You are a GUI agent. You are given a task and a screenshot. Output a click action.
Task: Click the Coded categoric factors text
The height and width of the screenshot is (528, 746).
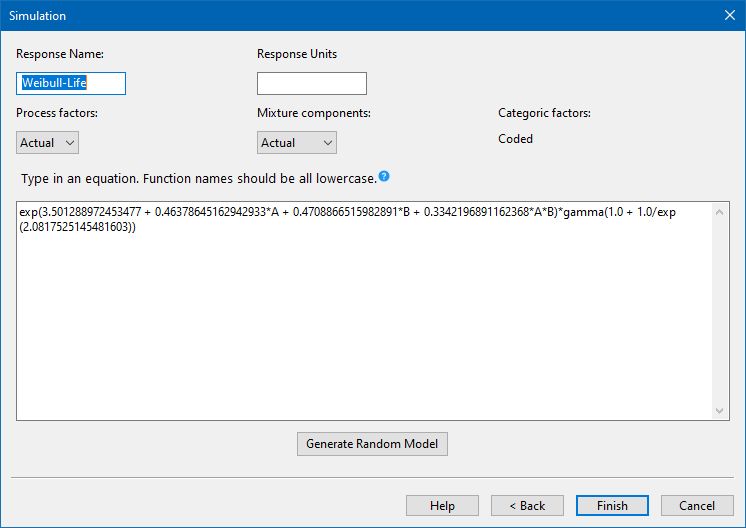click(515, 139)
